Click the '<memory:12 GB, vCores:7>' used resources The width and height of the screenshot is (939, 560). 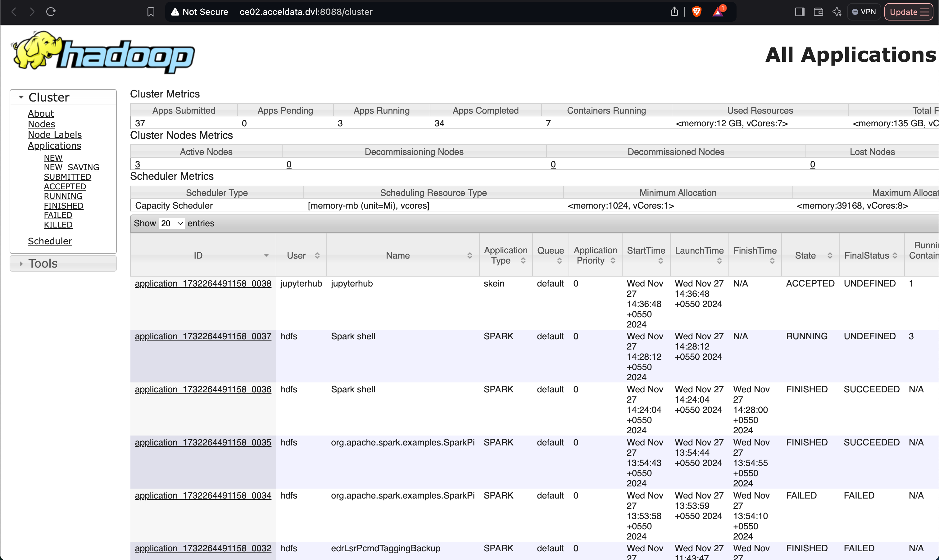point(732,124)
